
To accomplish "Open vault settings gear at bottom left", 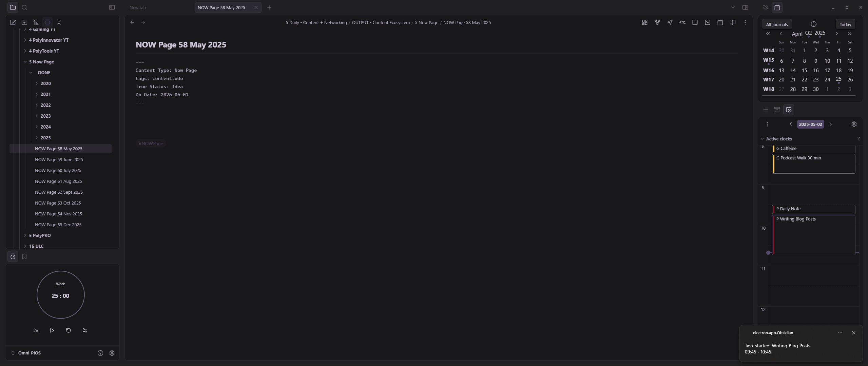I will click(112, 353).
